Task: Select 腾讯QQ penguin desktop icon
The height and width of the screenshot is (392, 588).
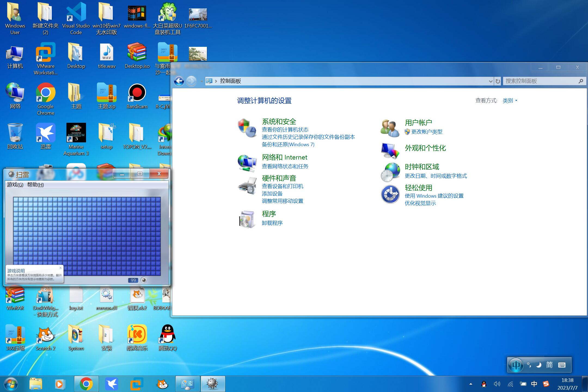Action: 167,338
